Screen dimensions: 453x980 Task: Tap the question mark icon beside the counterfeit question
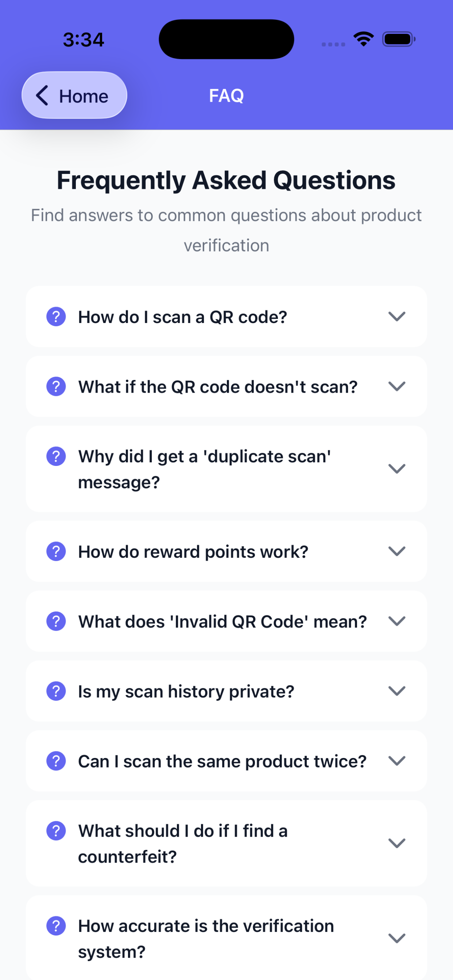(56, 831)
